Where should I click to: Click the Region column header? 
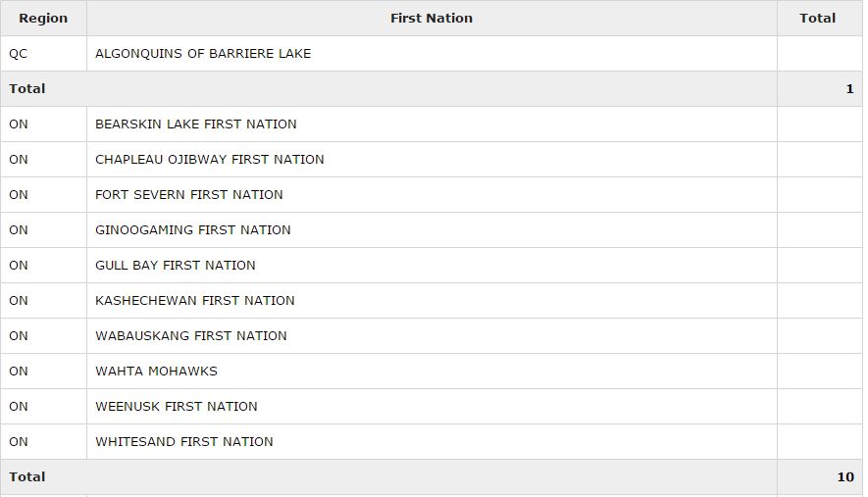pos(43,18)
